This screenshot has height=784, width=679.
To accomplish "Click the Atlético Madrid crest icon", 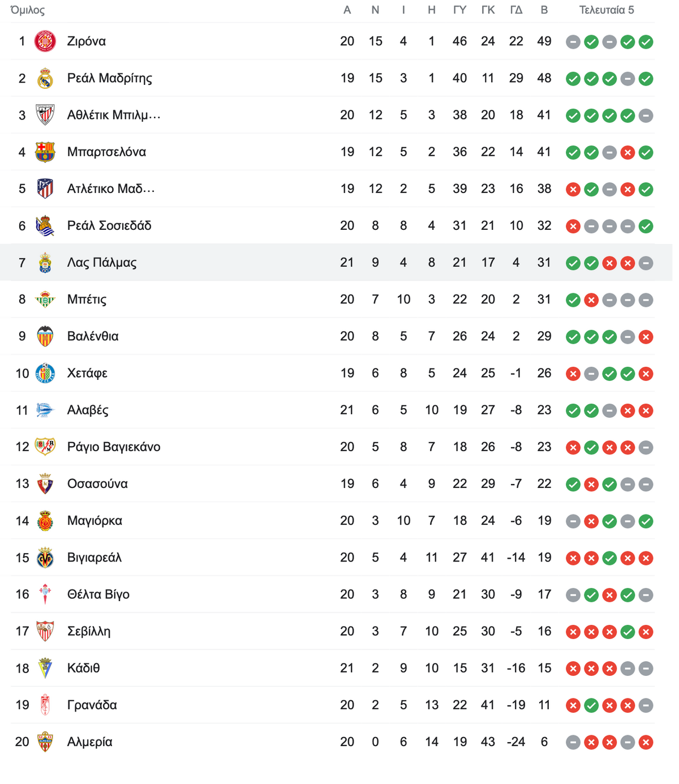I will pos(45,188).
